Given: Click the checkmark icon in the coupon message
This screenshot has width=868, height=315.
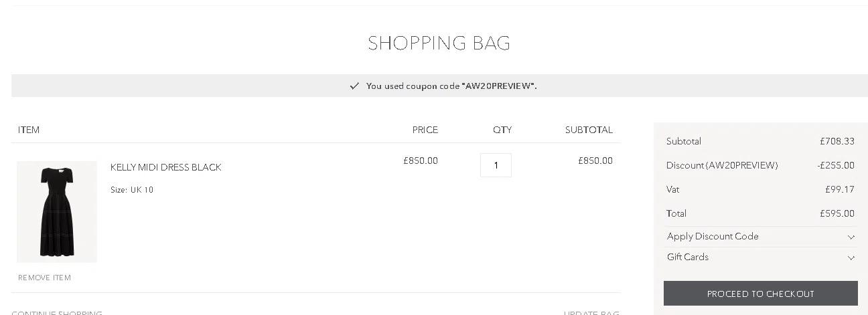Looking at the screenshot, I should coord(354,86).
